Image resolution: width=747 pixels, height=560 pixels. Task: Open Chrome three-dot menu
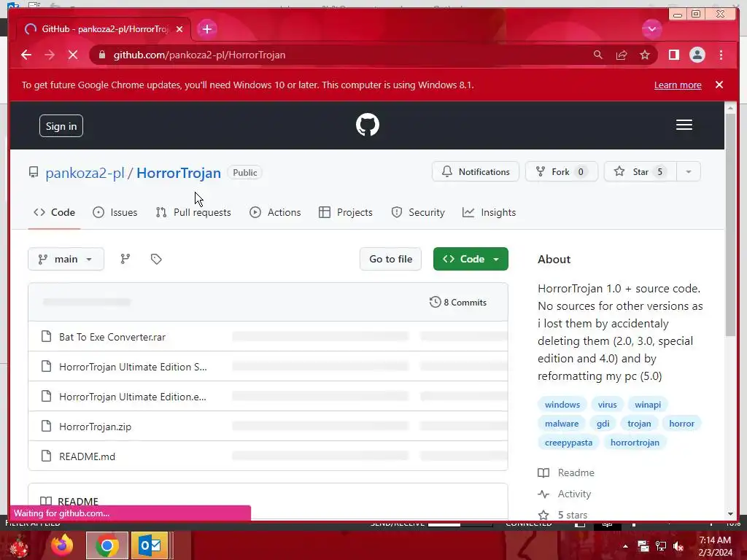pyautogui.click(x=721, y=55)
